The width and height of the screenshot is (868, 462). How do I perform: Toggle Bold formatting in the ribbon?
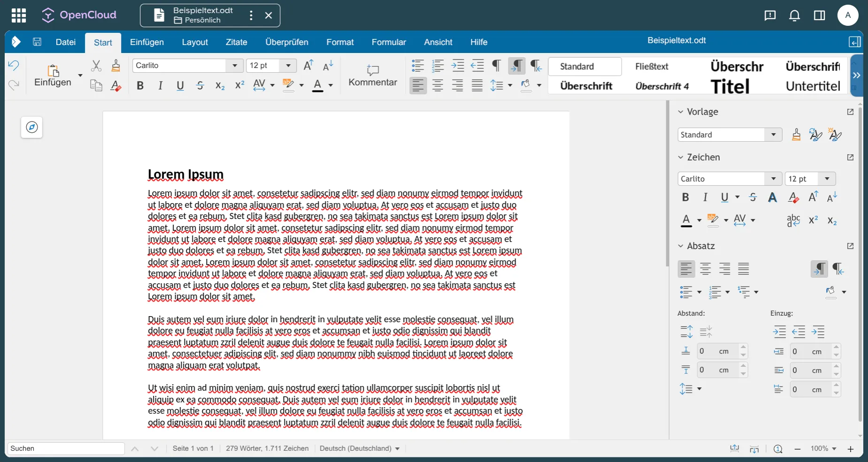[x=140, y=85]
